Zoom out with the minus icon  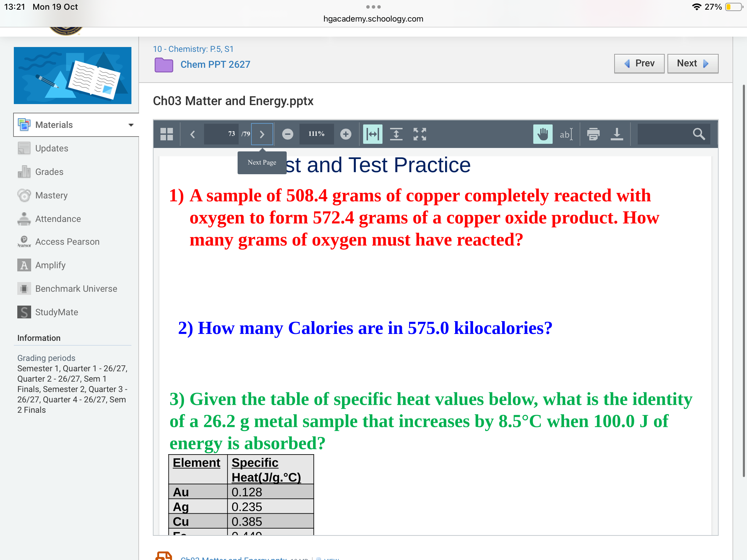287,134
